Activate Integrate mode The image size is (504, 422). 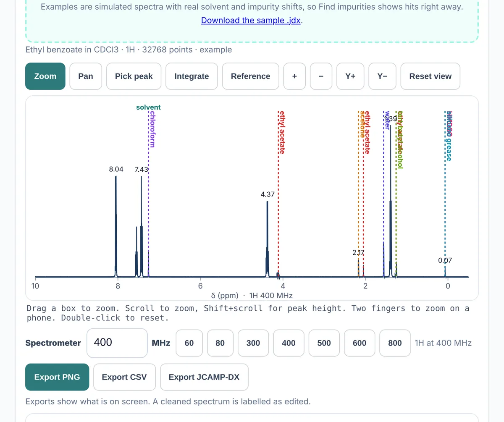192,76
